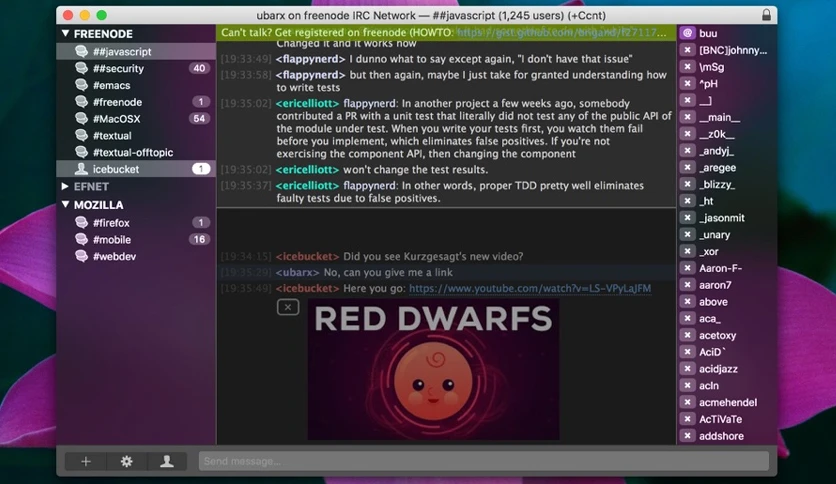836x484 pixels.
Task: Click the #emacs chat bubble icon
Action: tap(81, 85)
